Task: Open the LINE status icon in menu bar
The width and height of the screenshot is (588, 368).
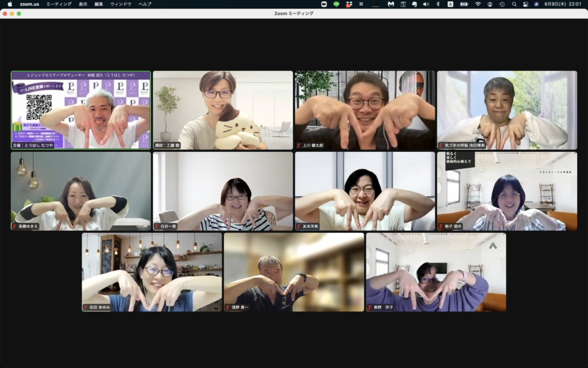Action: [336, 4]
